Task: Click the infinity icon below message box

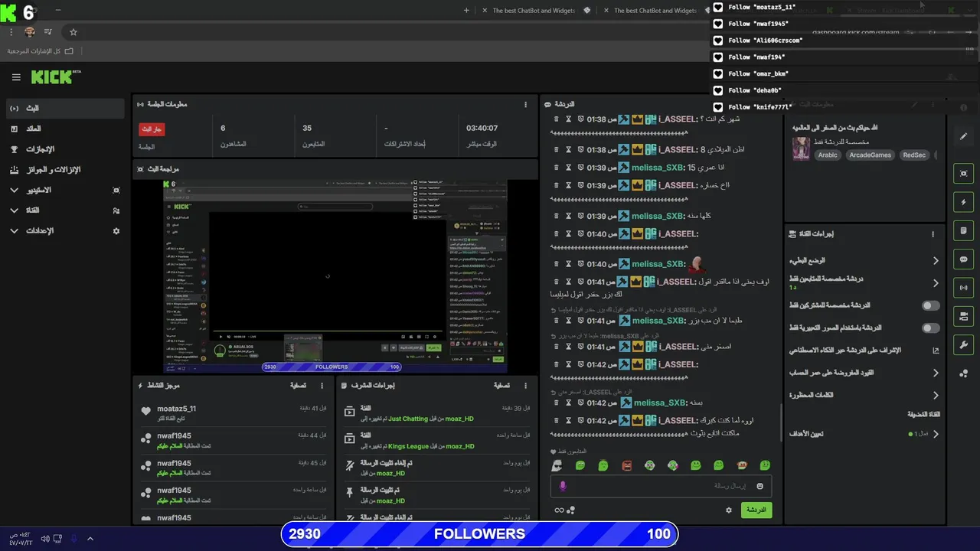Action: (559, 510)
